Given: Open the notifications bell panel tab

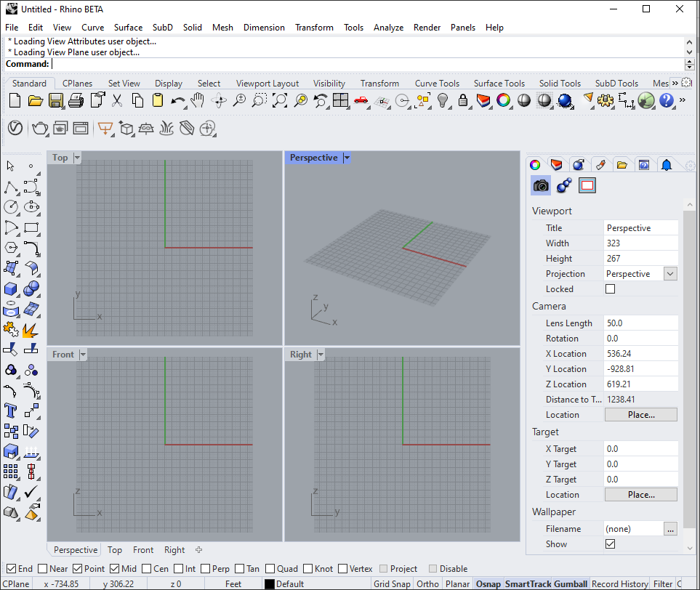Looking at the screenshot, I should pyautogui.click(x=667, y=165).
